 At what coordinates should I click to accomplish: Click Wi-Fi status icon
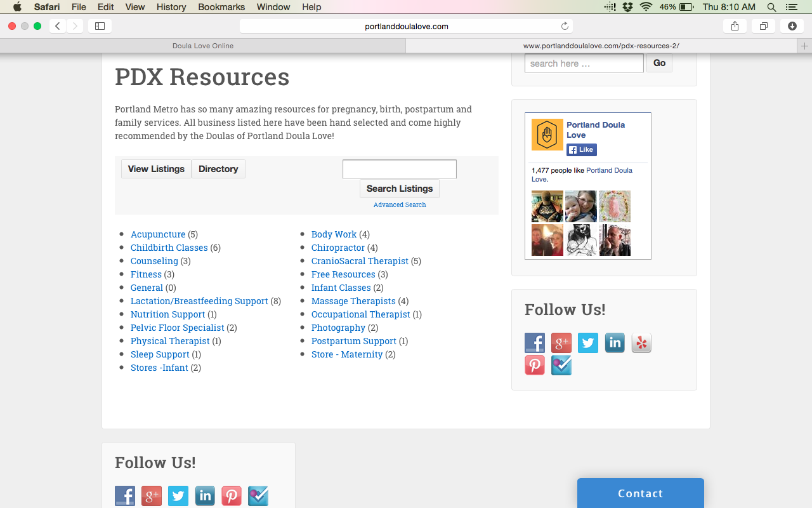tap(646, 7)
